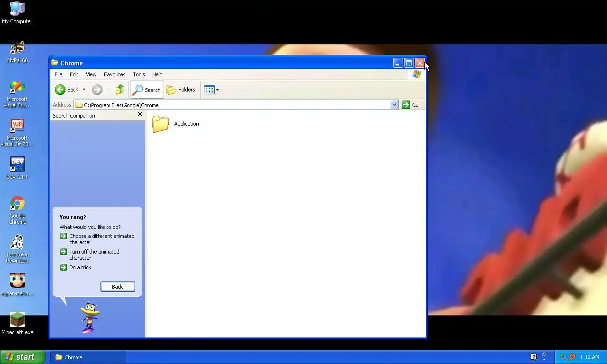607x364 pixels.
Task: Click the green Back arrow icon
Action: coord(60,90)
